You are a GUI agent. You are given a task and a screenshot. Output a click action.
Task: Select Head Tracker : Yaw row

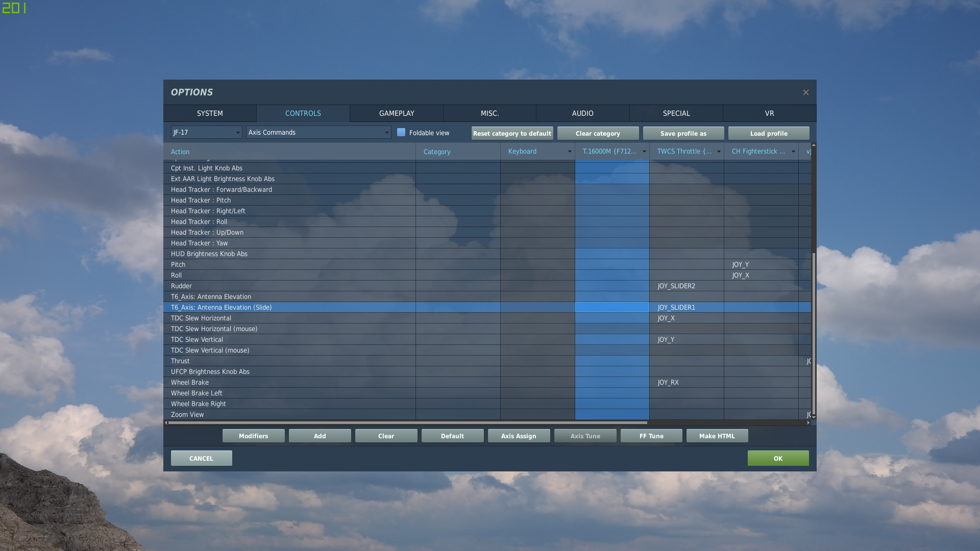487,243
